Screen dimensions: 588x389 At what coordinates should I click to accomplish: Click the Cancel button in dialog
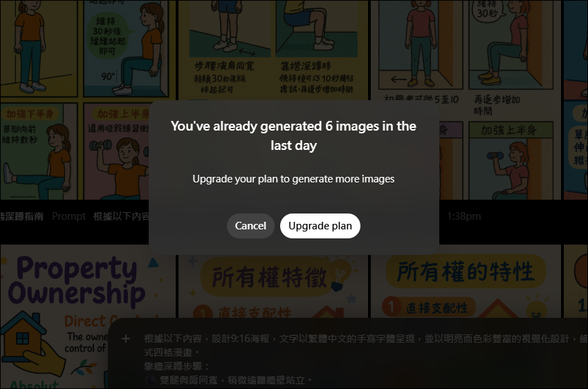coord(250,226)
